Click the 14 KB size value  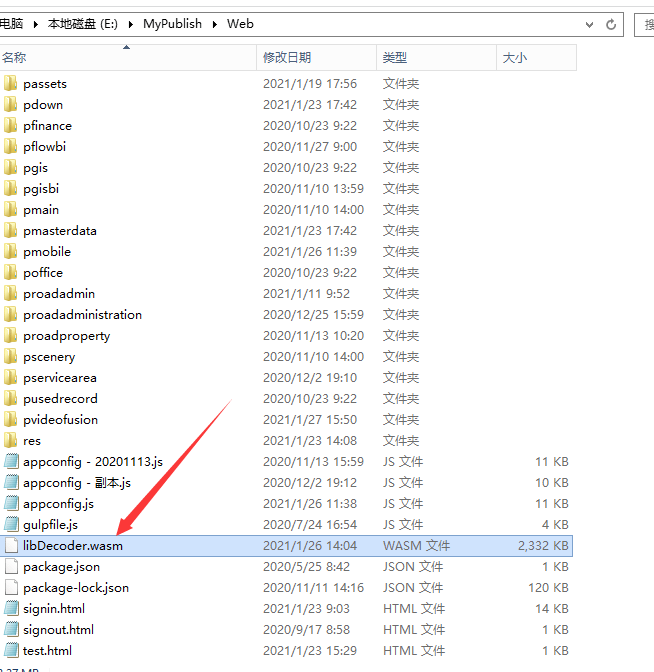(x=552, y=609)
